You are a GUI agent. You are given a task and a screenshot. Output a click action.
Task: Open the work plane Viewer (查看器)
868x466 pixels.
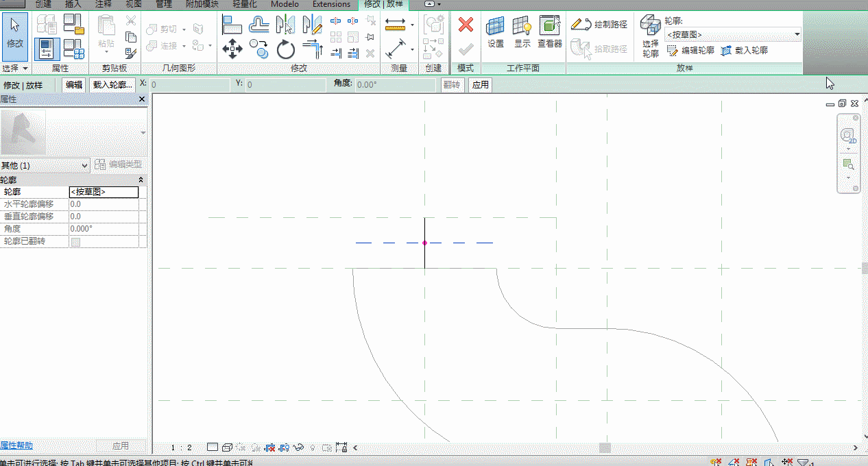[x=550, y=32]
